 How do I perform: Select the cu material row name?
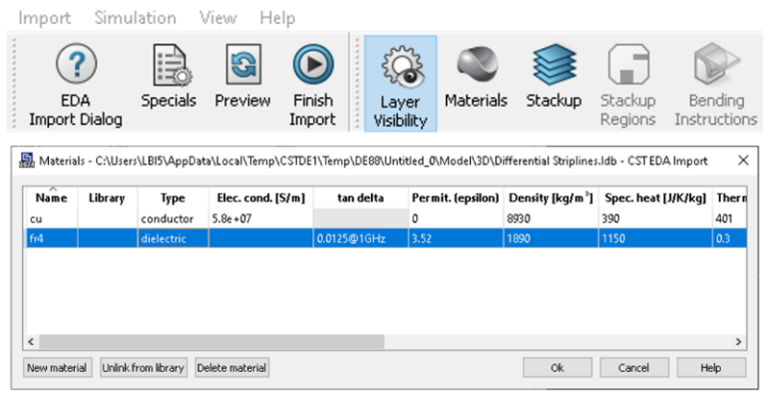(x=51, y=219)
